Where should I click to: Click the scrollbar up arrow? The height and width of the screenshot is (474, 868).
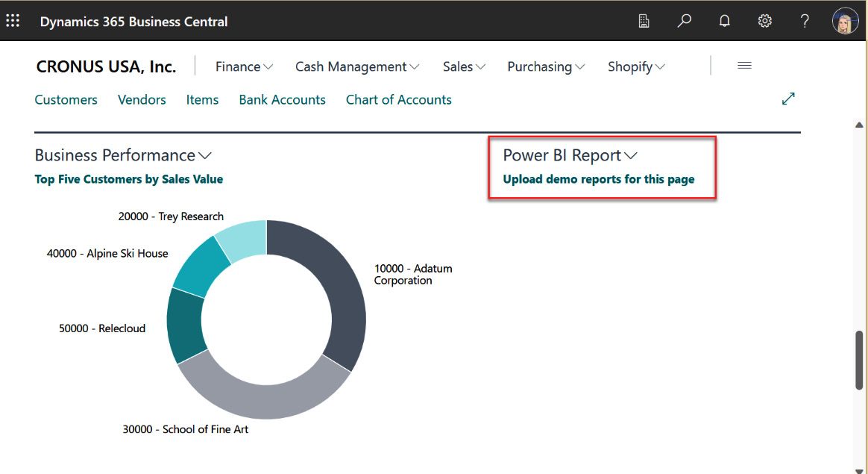[859, 125]
